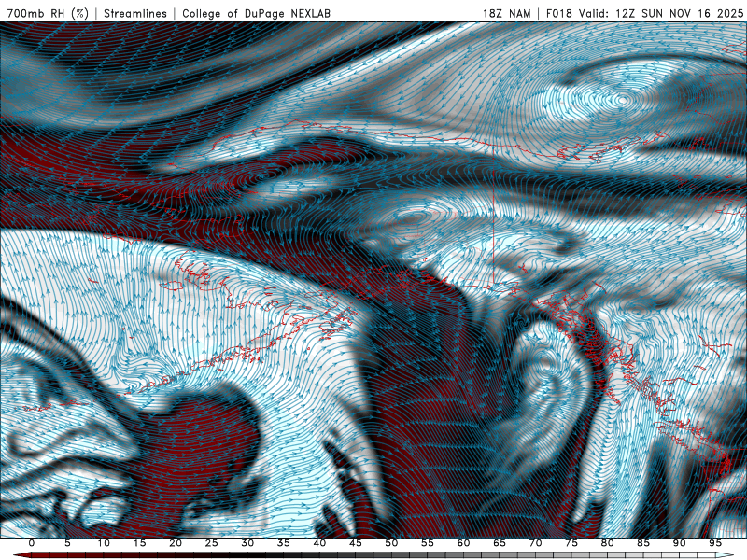The width and height of the screenshot is (747, 560).
Task: Select the '10' value on the colorbar scale
Action: coord(104,543)
